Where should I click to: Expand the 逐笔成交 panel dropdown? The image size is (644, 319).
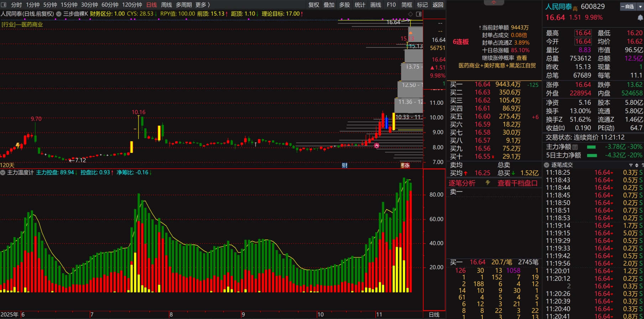(x=547, y=165)
